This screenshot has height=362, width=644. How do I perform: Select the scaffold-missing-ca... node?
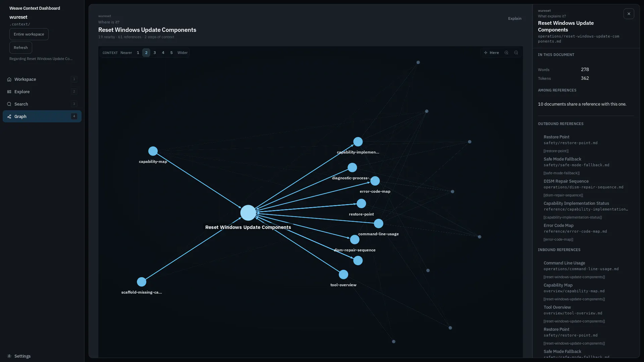click(x=142, y=282)
